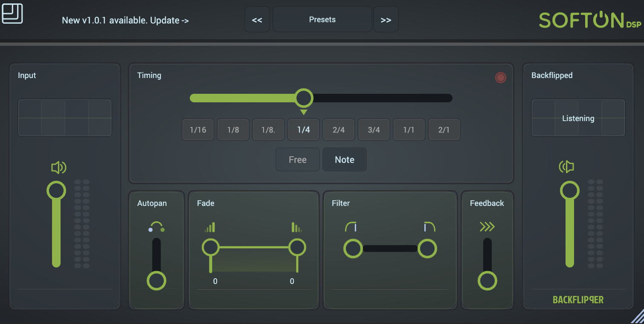Click the Feedback slider knob

click(487, 281)
